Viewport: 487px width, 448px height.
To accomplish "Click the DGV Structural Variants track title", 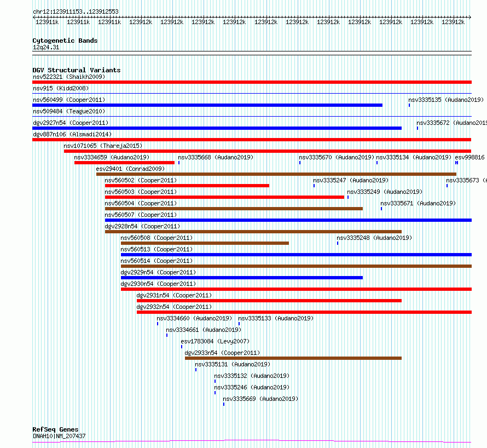I will (77, 70).
